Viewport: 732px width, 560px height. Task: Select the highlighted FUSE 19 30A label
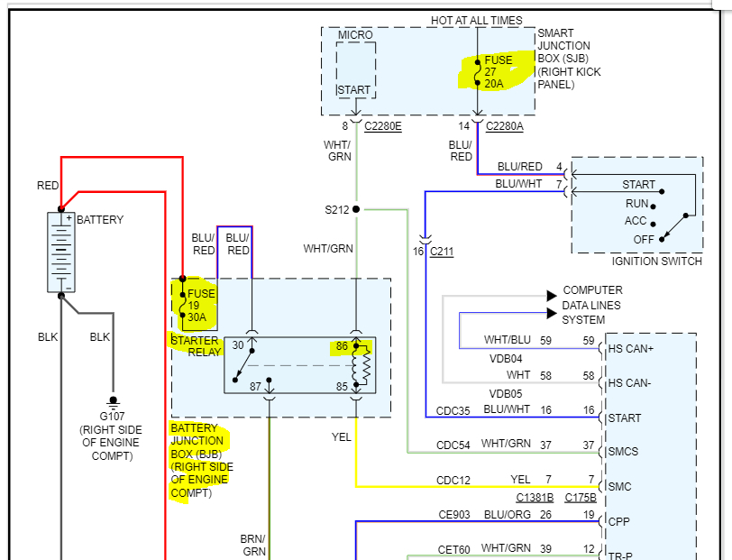[x=201, y=306]
